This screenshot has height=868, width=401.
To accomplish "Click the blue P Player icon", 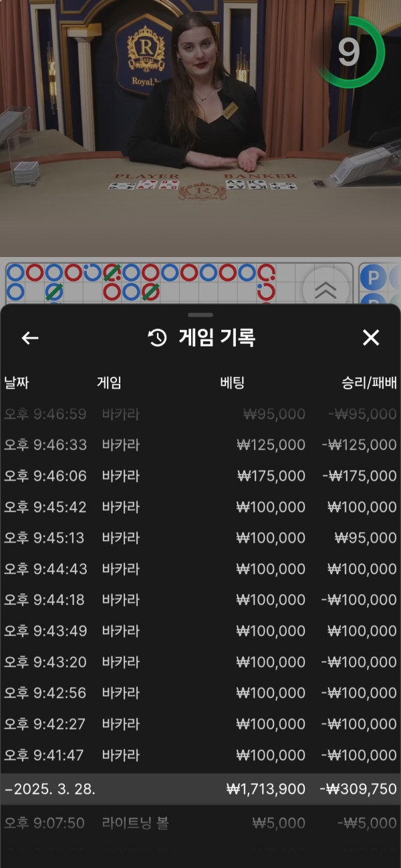I will pyautogui.click(x=373, y=276).
